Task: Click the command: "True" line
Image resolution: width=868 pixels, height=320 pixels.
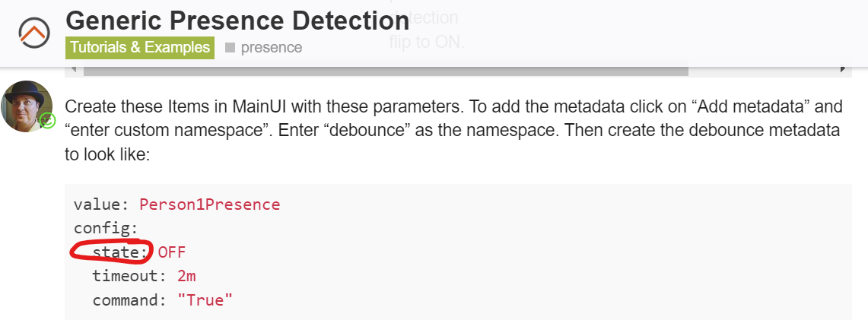Action: [162, 300]
